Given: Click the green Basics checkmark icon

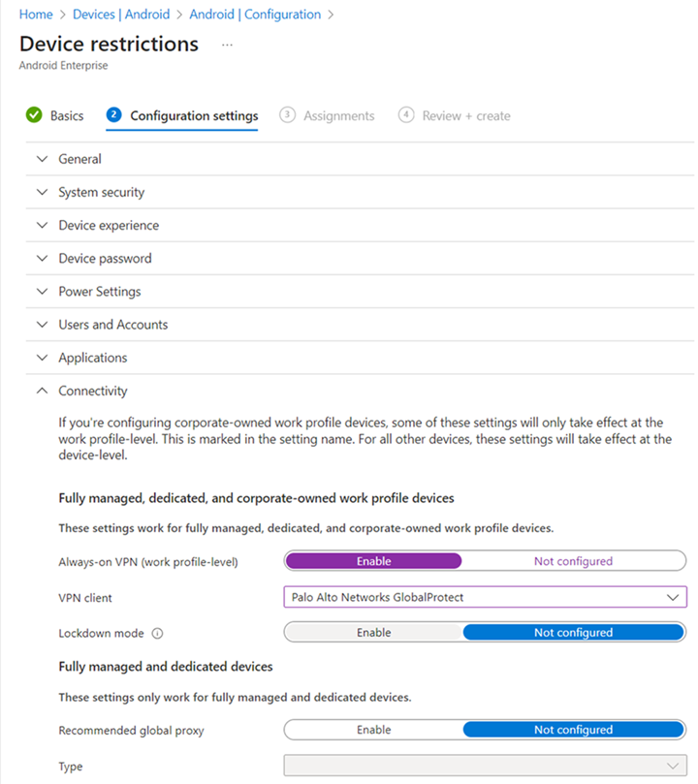Looking at the screenshot, I should pyautogui.click(x=34, y=115).
